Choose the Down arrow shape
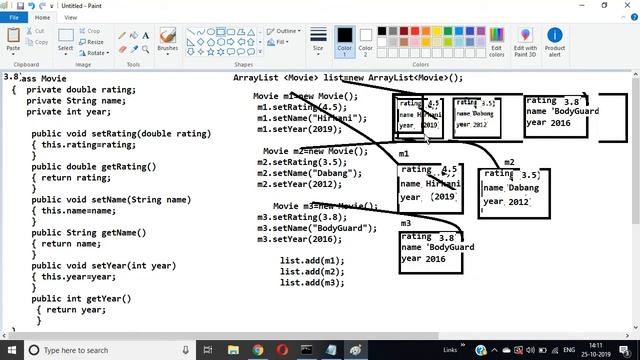This screenshot has width=640, height=360. (x=191, y=52)
